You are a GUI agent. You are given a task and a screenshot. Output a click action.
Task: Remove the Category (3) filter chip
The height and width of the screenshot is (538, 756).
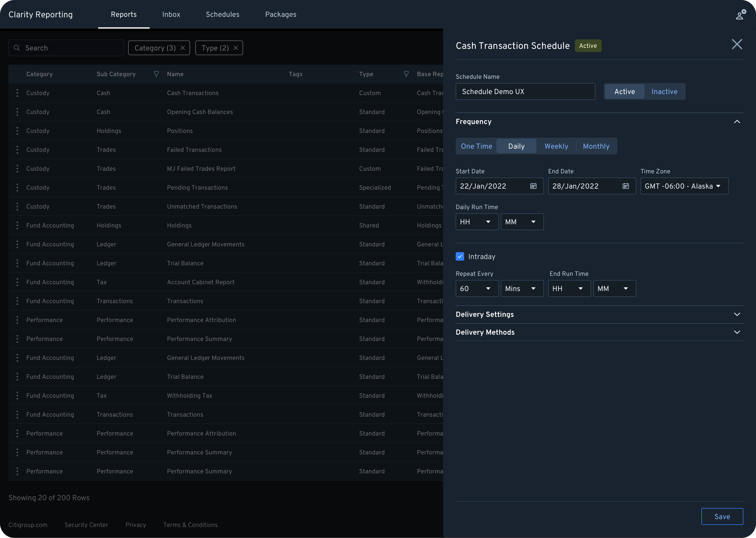pyautogui.click(x=183, y=48)
